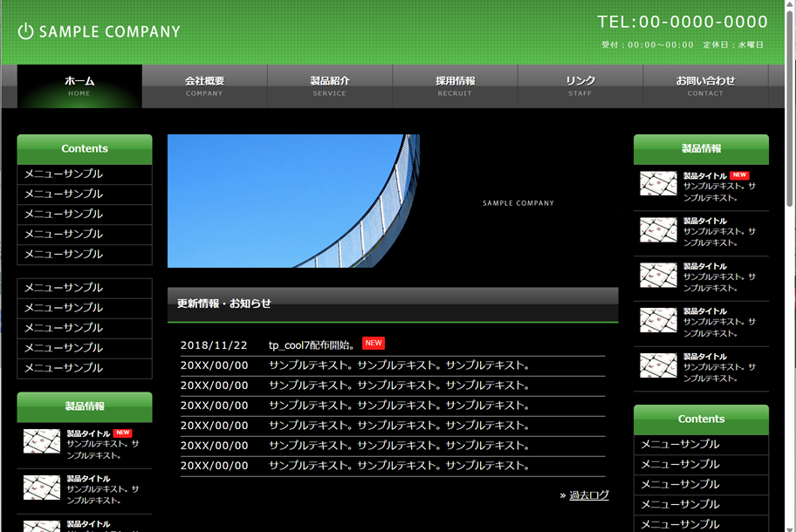This screenshot has height=532, width=796.
Task: Open first メニューサンプル under the left Contents header
Action: point(85,174)
